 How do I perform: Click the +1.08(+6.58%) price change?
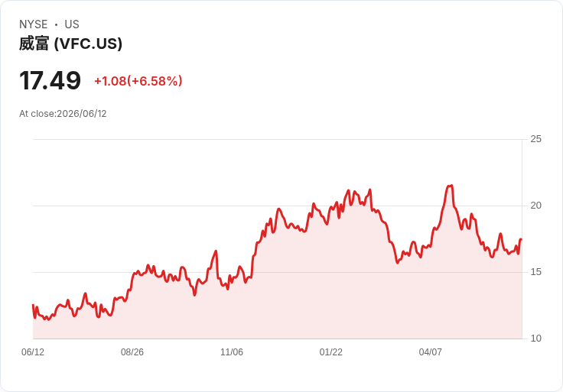[138, 81]
